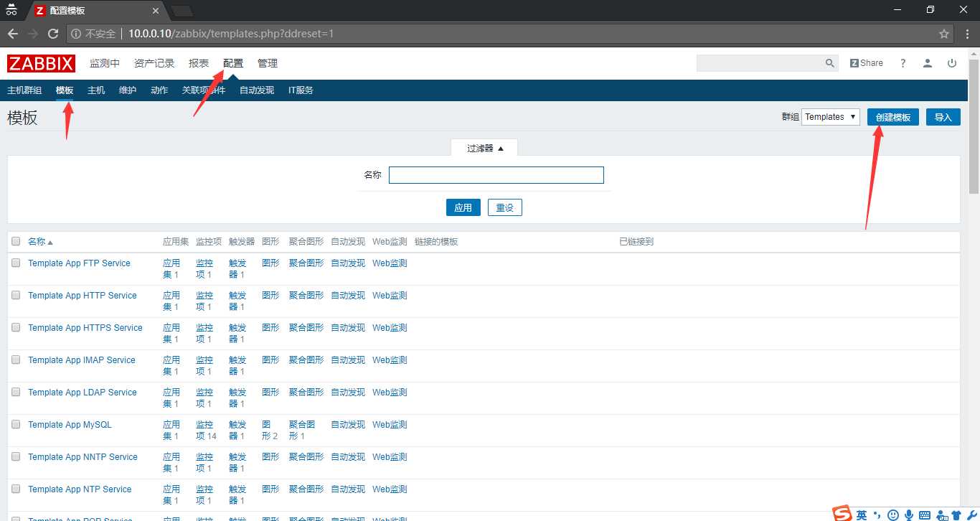Open the 资产记录 menu
The image size is (980, 521).
pos(154,63)
